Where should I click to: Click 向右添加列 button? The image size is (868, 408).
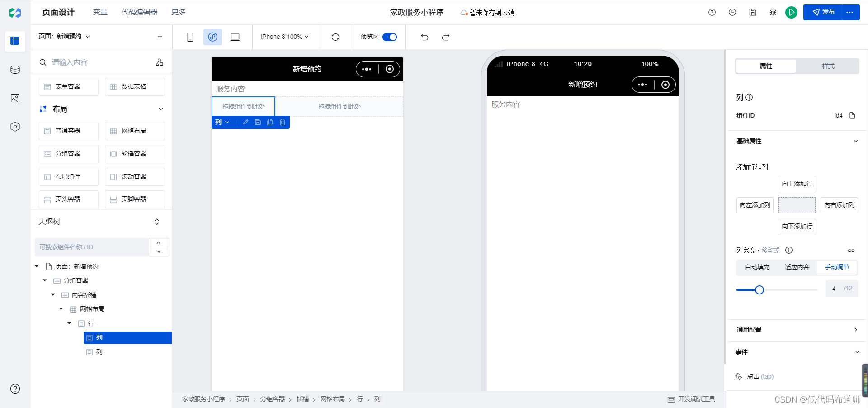pos(839,205)
